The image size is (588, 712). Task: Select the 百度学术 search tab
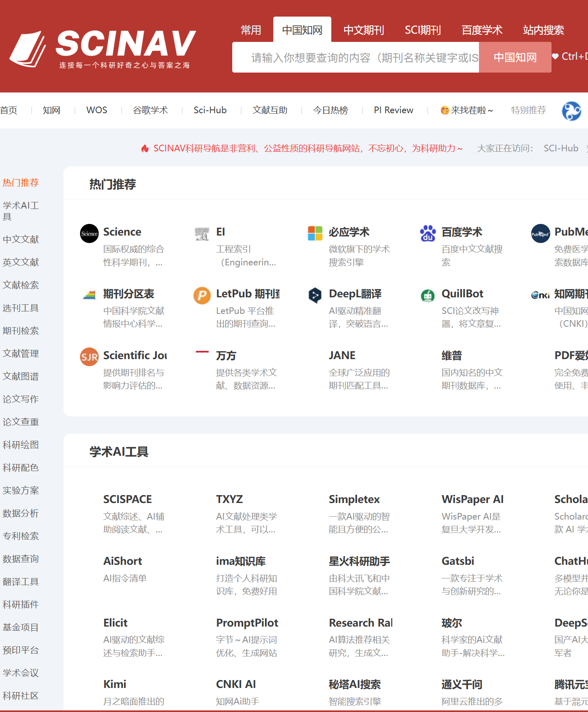coord(482,30)
